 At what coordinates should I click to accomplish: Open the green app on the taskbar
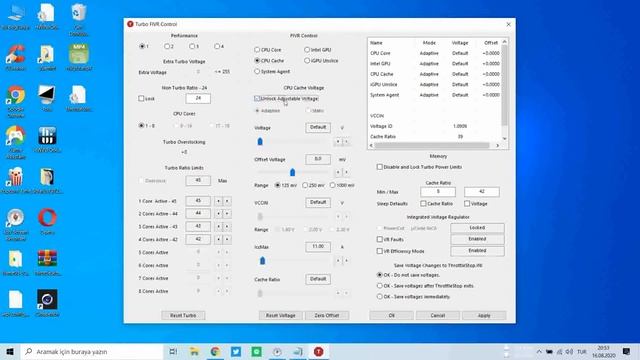coord(257,351)
